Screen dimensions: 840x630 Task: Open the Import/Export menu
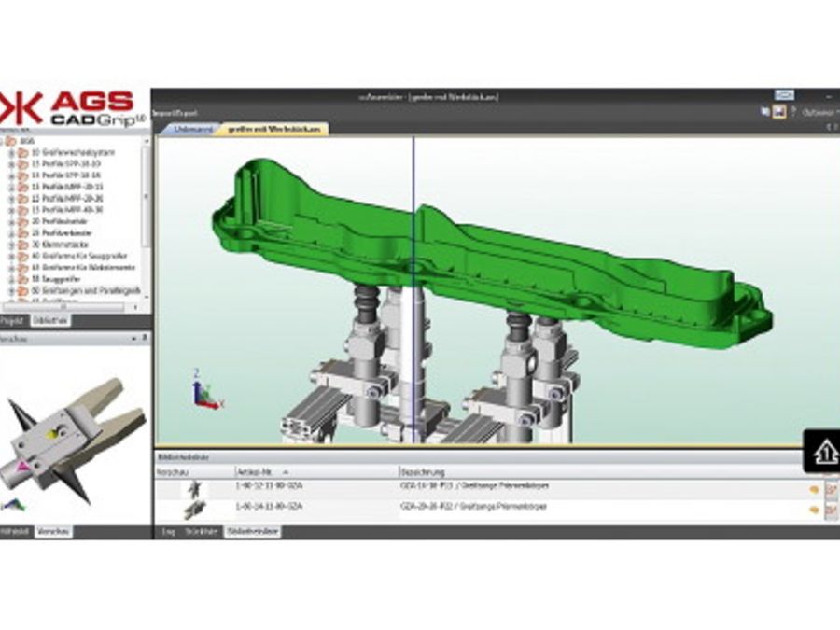pyautogui.click(x=175, y=113)
